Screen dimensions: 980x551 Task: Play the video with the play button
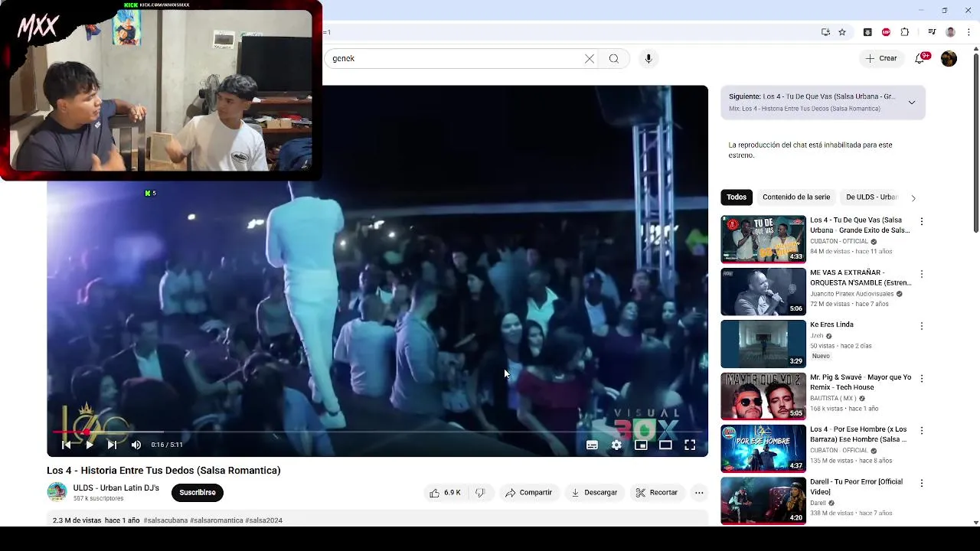click(89, 445)
